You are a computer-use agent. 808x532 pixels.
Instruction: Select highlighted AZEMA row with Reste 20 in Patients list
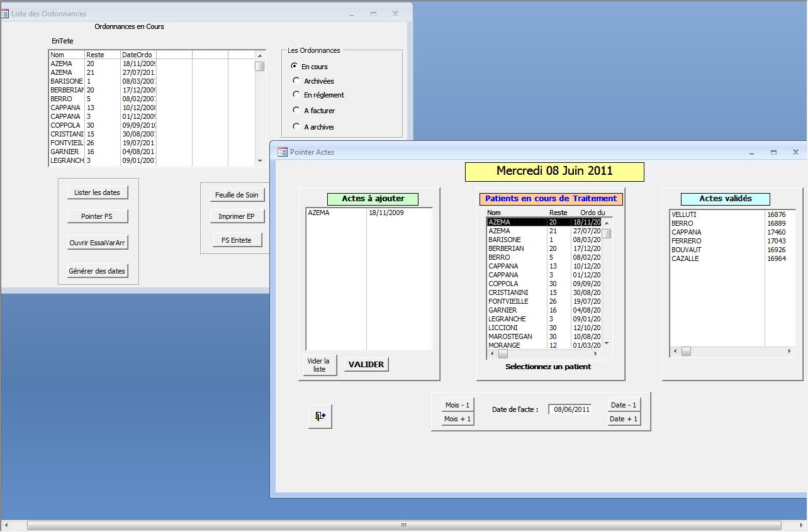(x=544, y=222)
